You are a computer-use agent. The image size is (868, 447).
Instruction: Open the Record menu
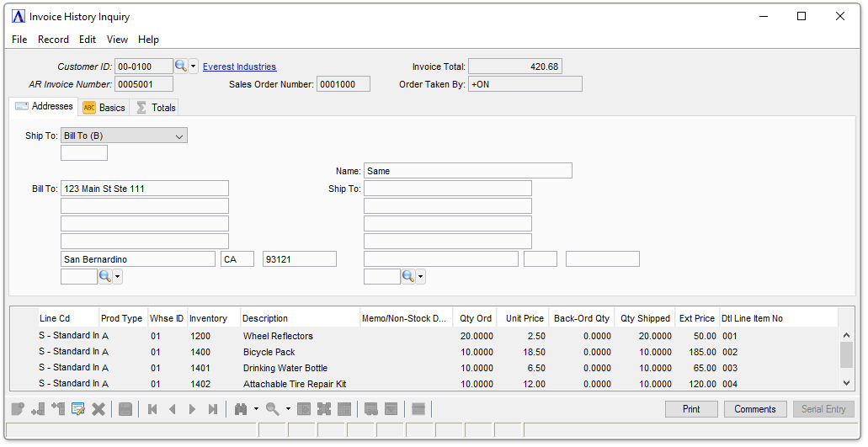pos(53,40)
